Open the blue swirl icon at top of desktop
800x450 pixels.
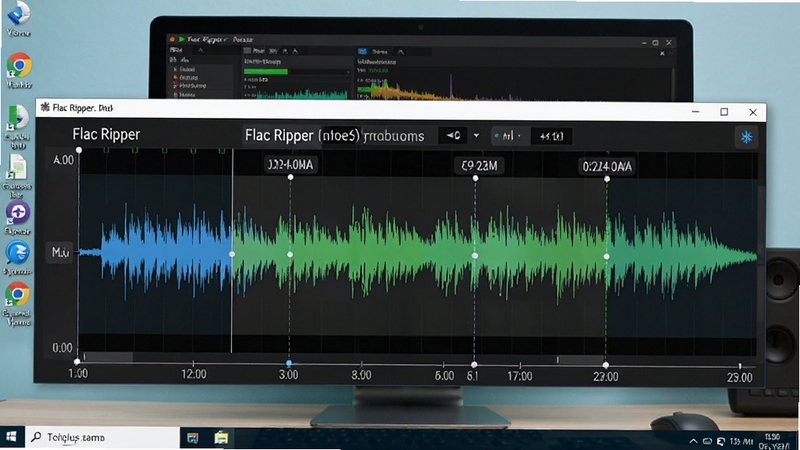point(18,13)
